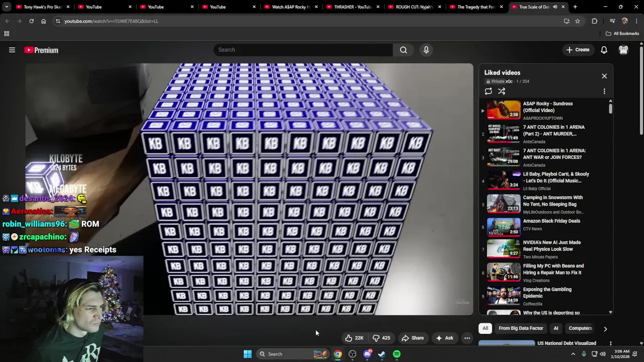Open Liked videos playlist options menu

(x=604, y=91)
